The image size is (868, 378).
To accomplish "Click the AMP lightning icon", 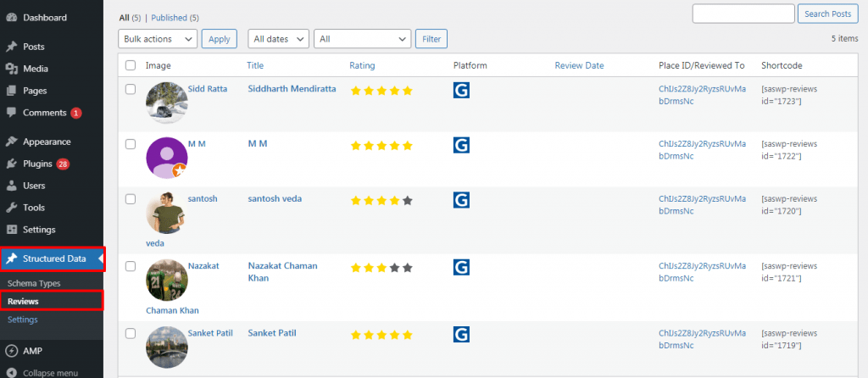I will pos(11,351).
